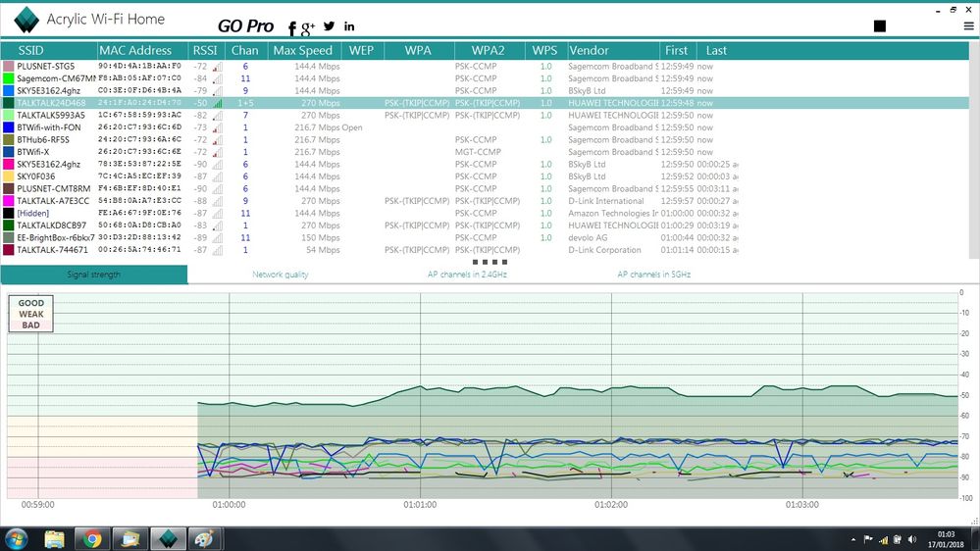Show hidden tray icons arrow
980x551 pixels.
(x=853, y=539)
